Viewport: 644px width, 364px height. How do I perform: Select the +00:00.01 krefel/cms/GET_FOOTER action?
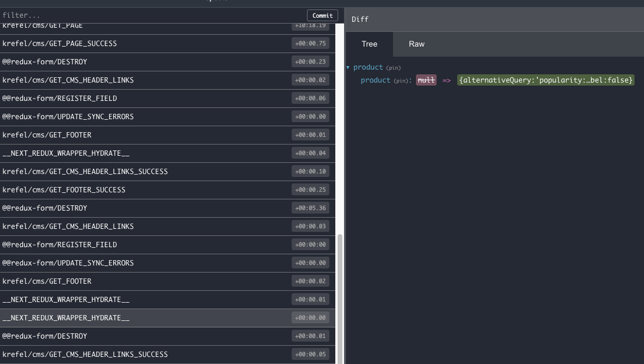[167, 135]
